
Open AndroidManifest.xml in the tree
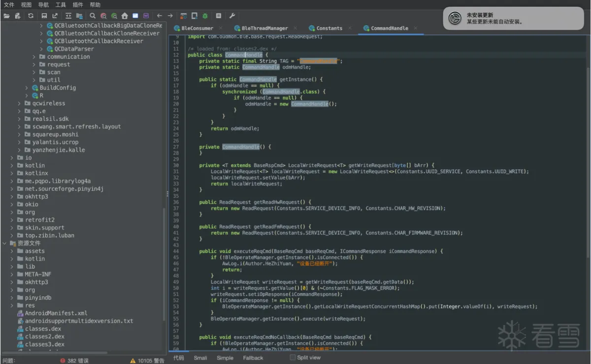[56, 313]
